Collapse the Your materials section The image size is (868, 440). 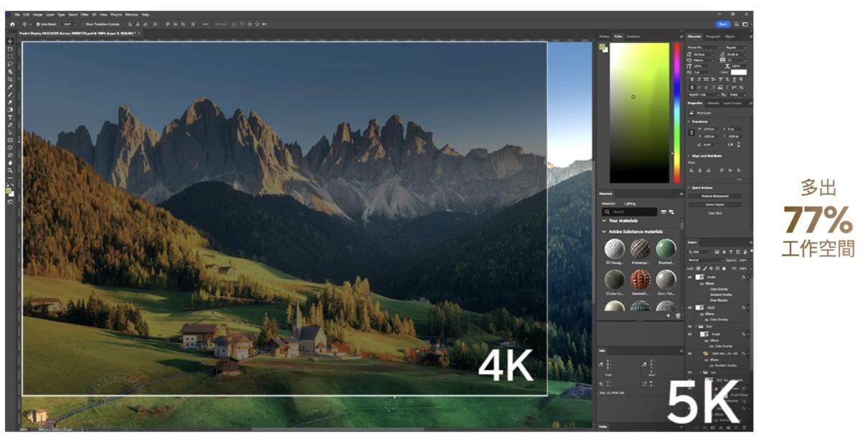coord(604,221)
